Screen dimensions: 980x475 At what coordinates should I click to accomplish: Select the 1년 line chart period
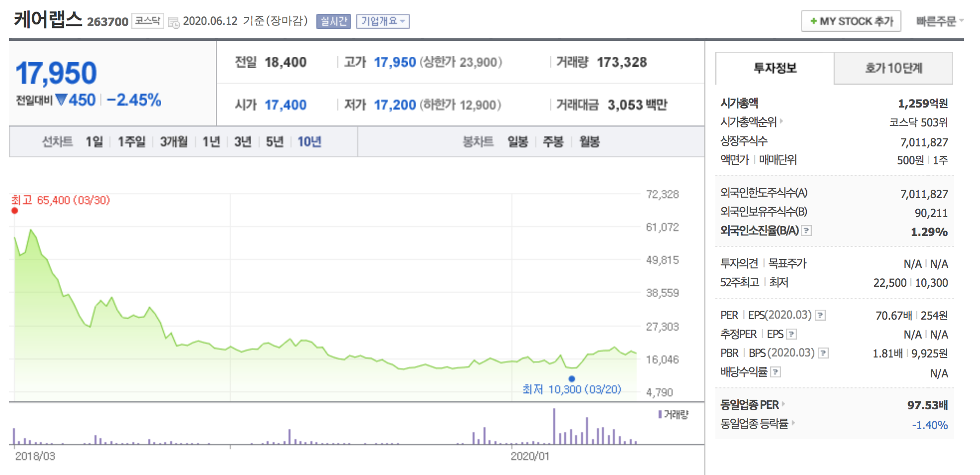[211, 142]
